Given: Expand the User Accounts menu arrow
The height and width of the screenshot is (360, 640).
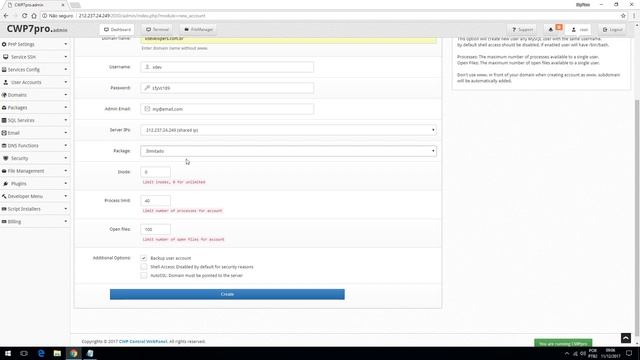Looking at the screenshot, I should [x=66, y=82].
